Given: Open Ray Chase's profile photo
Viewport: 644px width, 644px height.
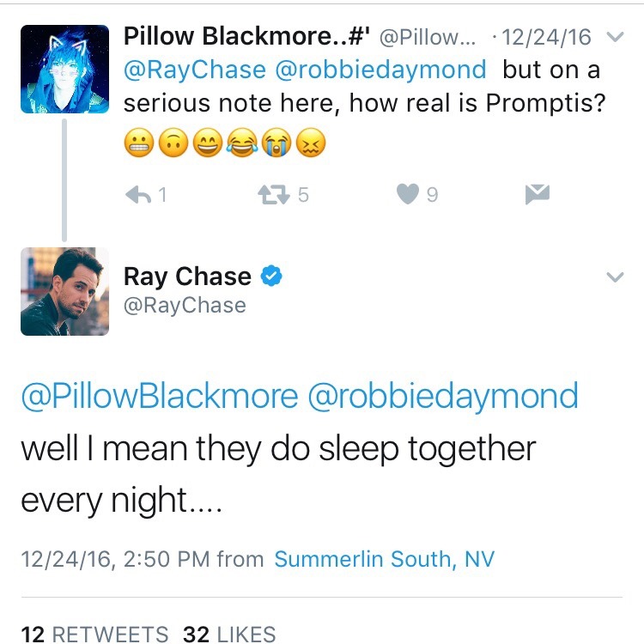Looking at the screenshot, I should pos(65,291).
